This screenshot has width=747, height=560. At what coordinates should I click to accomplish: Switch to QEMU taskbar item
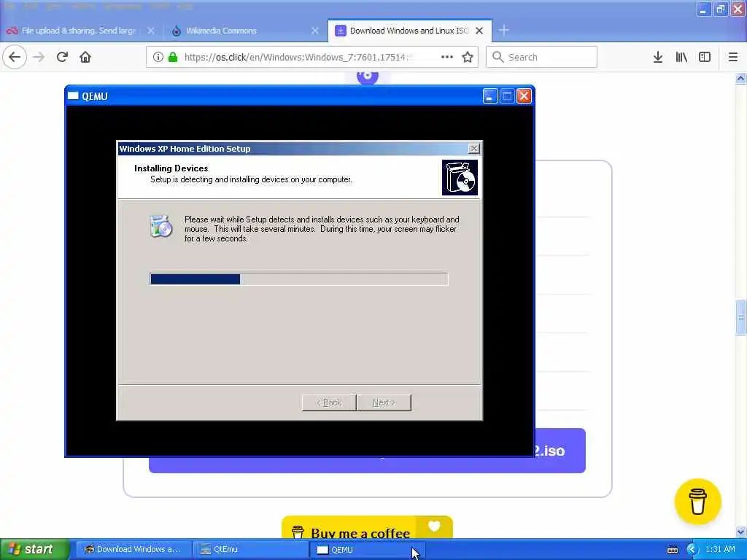click(368, 550)
